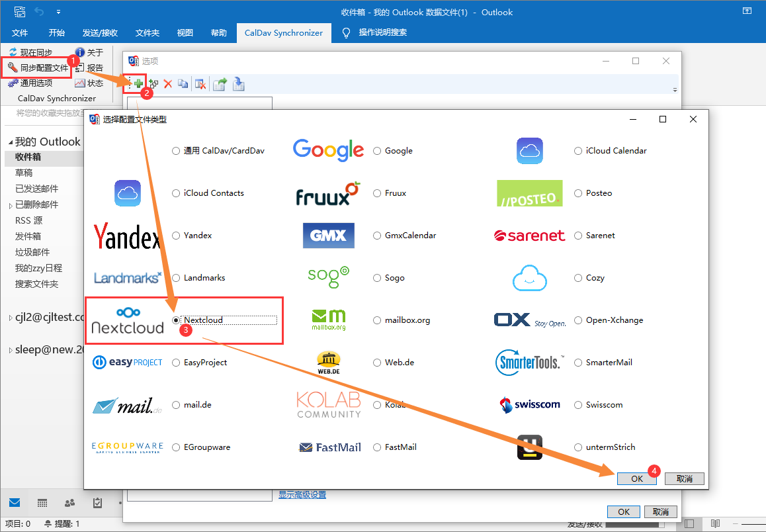Screen dimensions: 766x532
Task: Switch to the 帮助 ribbon tab
Action: (x=219, y=32)
